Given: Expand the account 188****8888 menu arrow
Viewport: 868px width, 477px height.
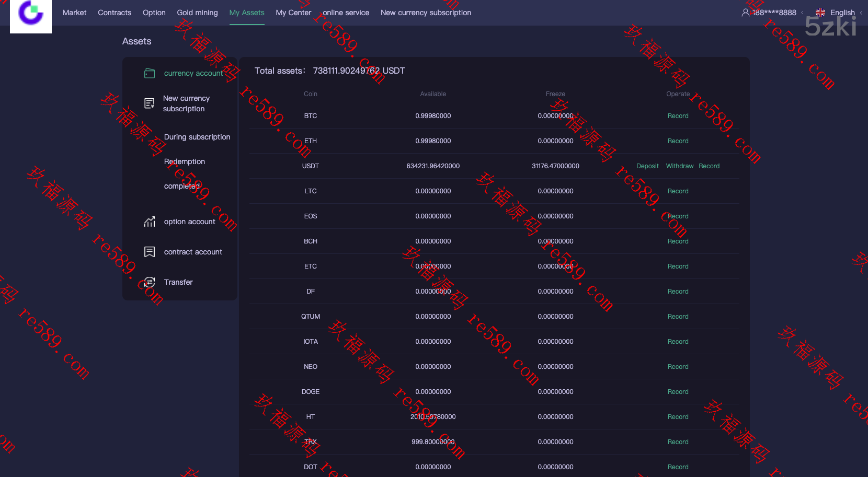Looking at the screenshot, I should pos(802,13).
